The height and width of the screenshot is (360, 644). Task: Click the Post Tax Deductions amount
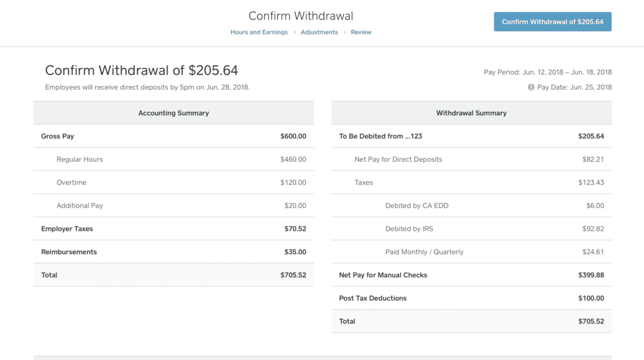point(591,298)
